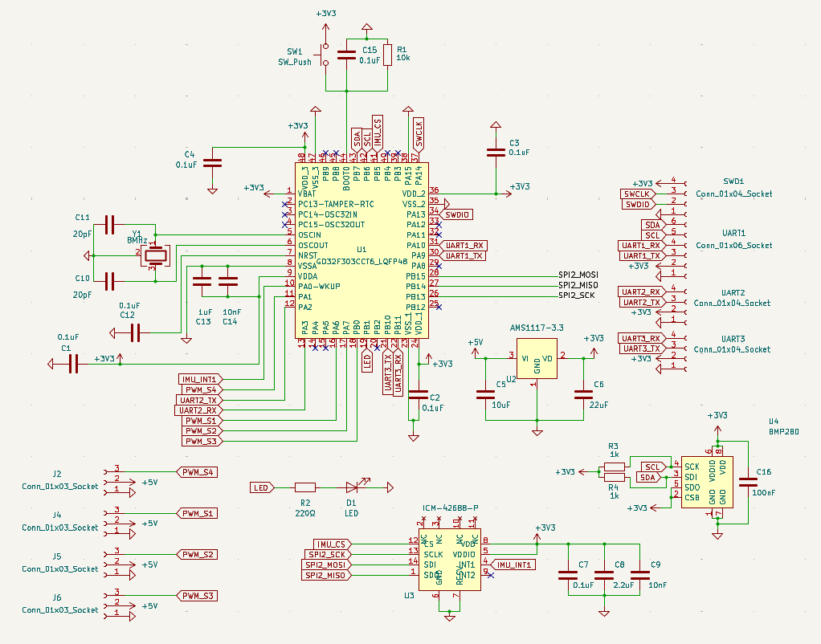Select the C3 0.1uF capacitor symbol
The image size is (821, 644).
[496, 153]
